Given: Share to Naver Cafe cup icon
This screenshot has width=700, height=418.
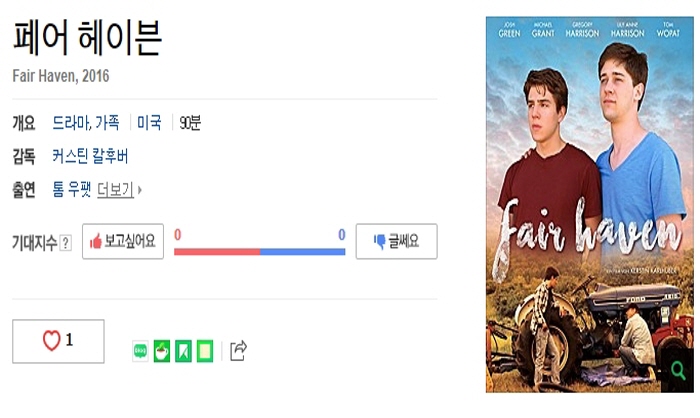Looking at the screenshot, I should coord(161,351).
